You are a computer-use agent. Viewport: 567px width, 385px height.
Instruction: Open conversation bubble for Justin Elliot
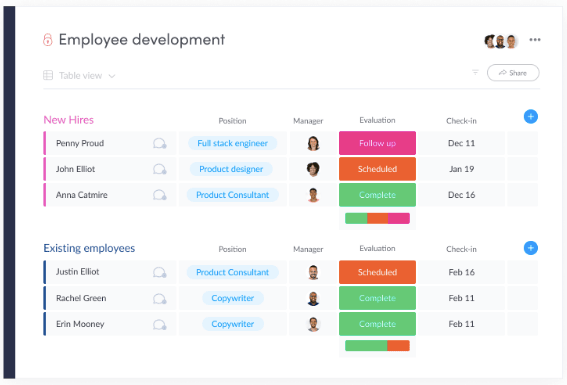point(159,272)
